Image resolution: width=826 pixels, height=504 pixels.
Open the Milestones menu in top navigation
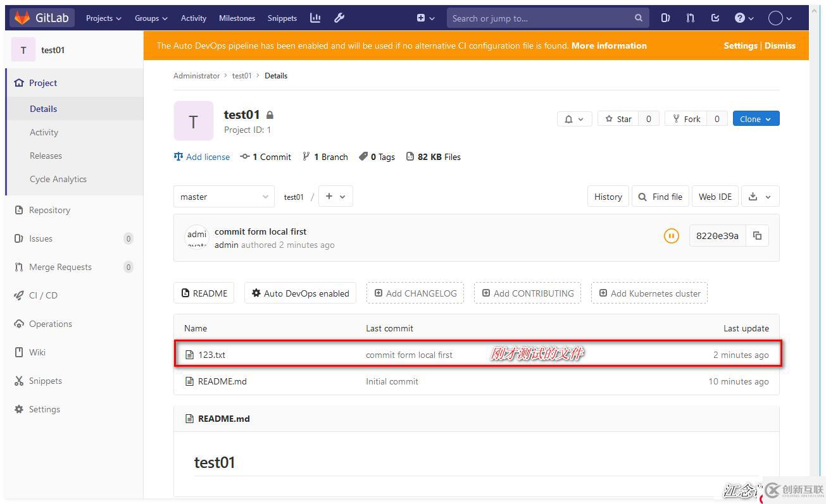click(x=237, y=18)
